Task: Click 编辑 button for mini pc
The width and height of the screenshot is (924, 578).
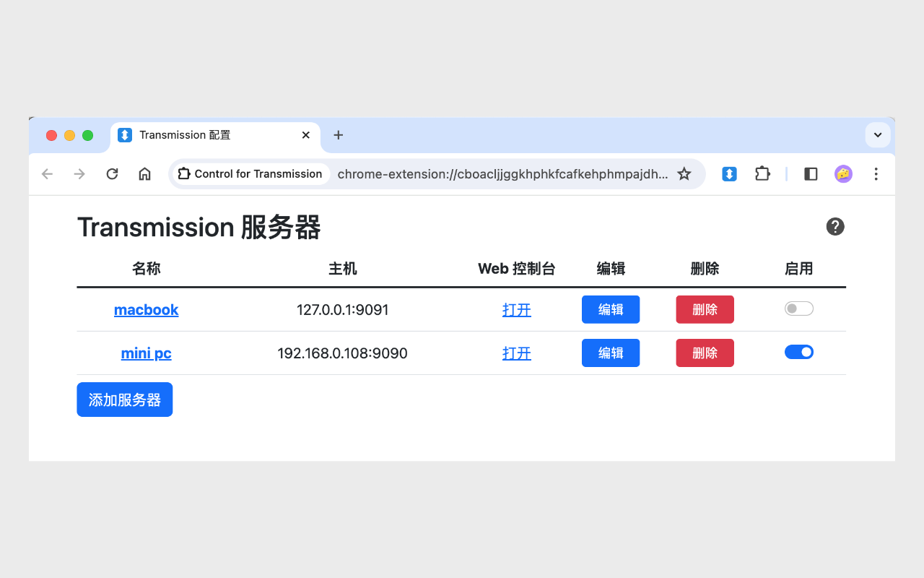Action: (x=611, y=353)
